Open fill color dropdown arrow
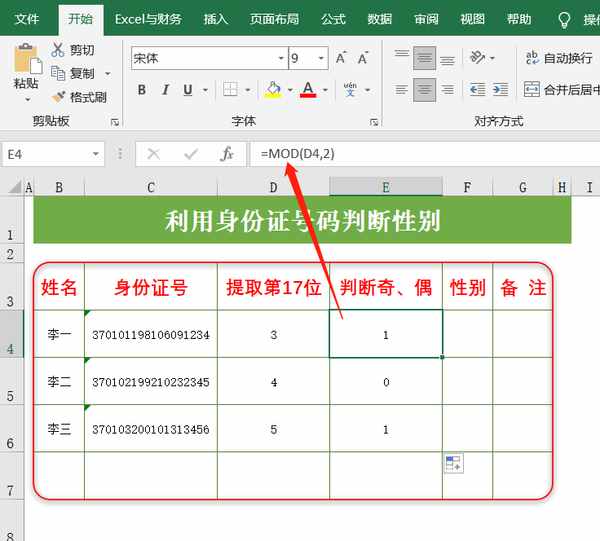This screenshot has width=600, height=541. (290, 90)
